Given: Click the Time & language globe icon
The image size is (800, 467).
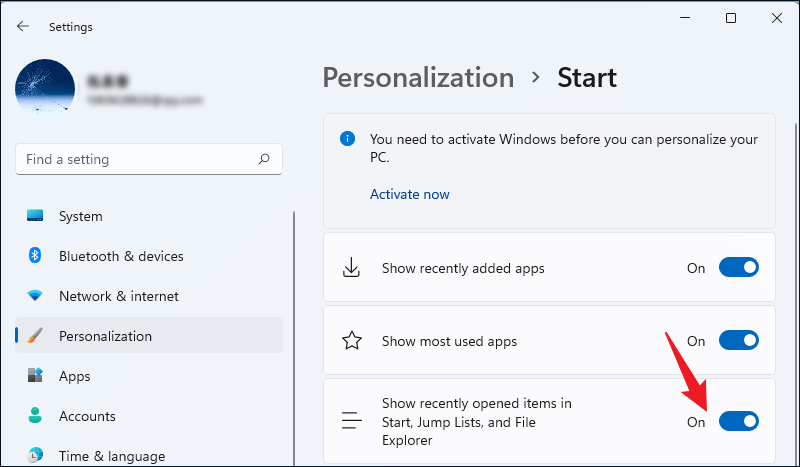Looking at the screenshot, I should tap(35, 455).
